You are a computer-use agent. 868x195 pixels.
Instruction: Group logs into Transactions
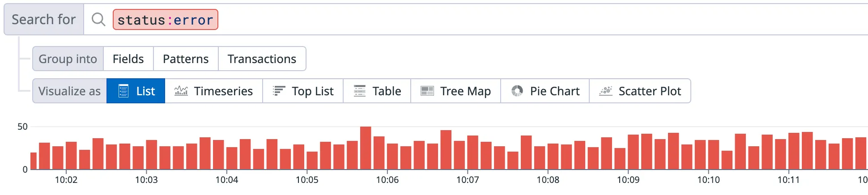(262, 59)
